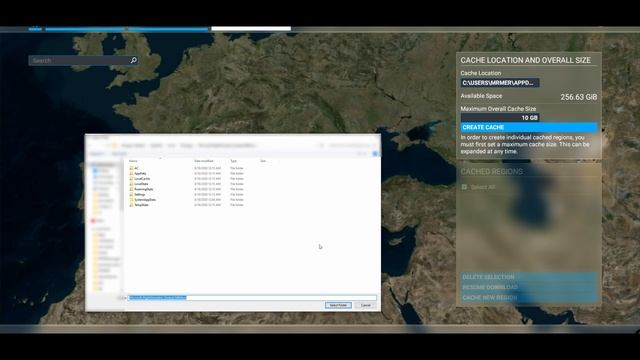The width and height of the screenshot is (640, 360).
Task: Click the magnifier search icon
Action: [x=133, y=60]
